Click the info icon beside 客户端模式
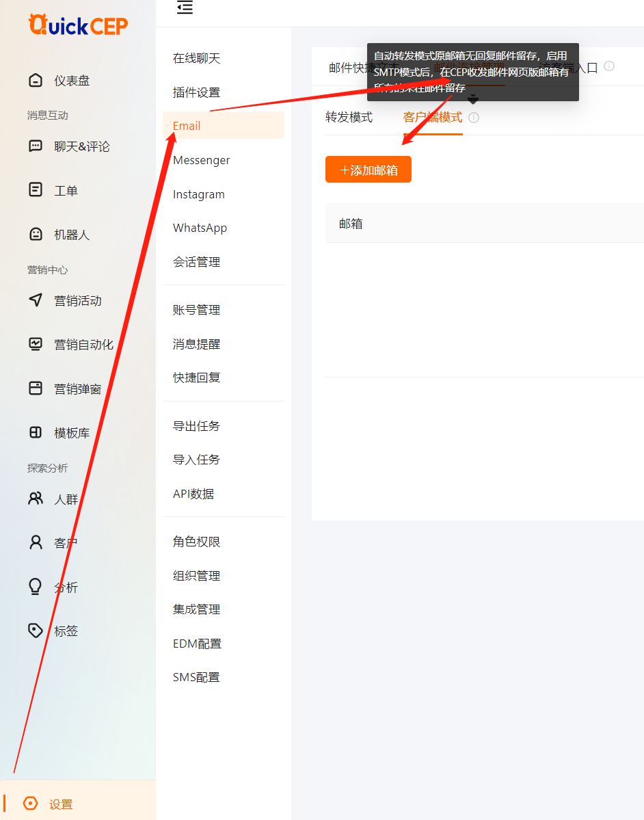This screenshot has height=820, width=644. point(474,118)
